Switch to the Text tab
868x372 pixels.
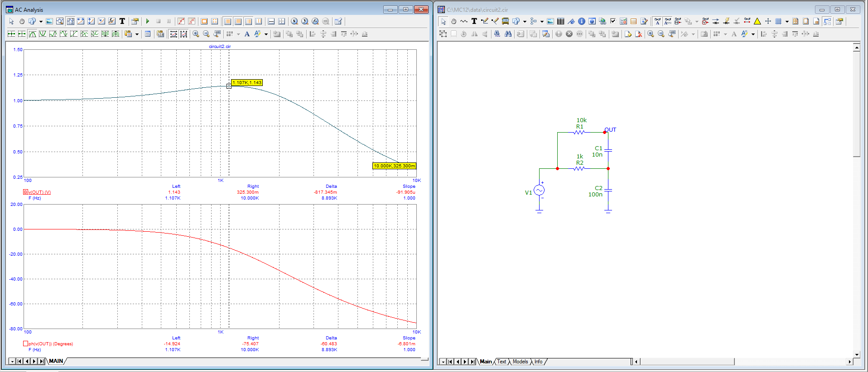pos(502,362)
